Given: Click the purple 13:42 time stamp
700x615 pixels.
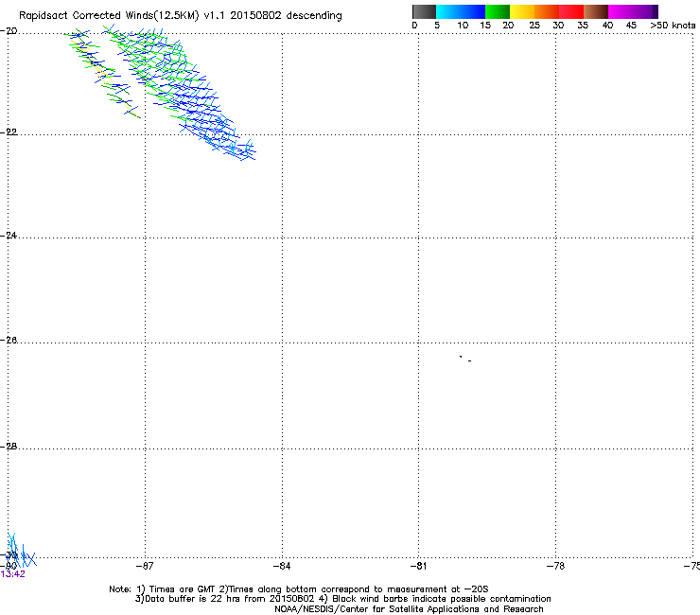Looking at the screenshot, I should 13,574.
